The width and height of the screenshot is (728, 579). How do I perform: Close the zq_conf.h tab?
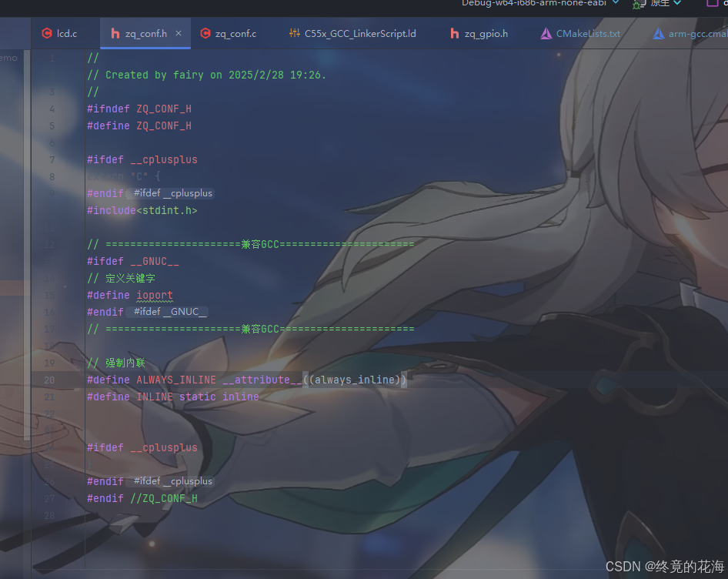179,33
